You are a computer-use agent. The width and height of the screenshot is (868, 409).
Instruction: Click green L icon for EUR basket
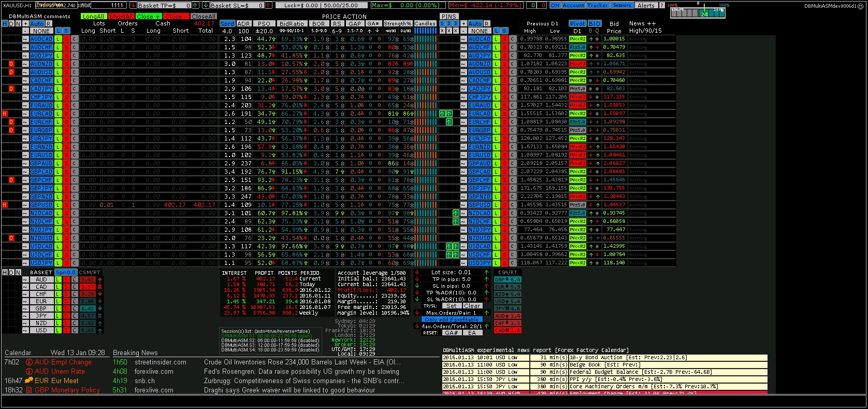59,301
